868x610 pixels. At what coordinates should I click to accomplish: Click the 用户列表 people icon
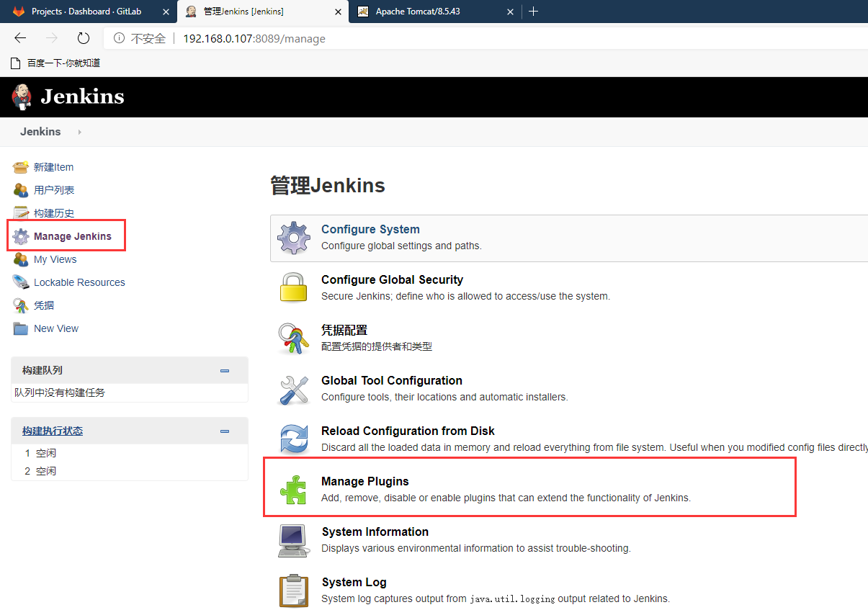pos(21,190)
